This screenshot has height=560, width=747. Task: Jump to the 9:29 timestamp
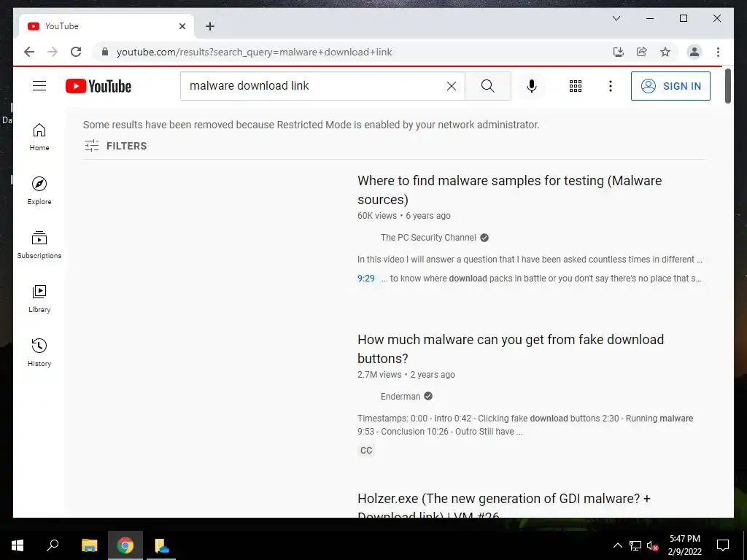click(x=366, y=279)
